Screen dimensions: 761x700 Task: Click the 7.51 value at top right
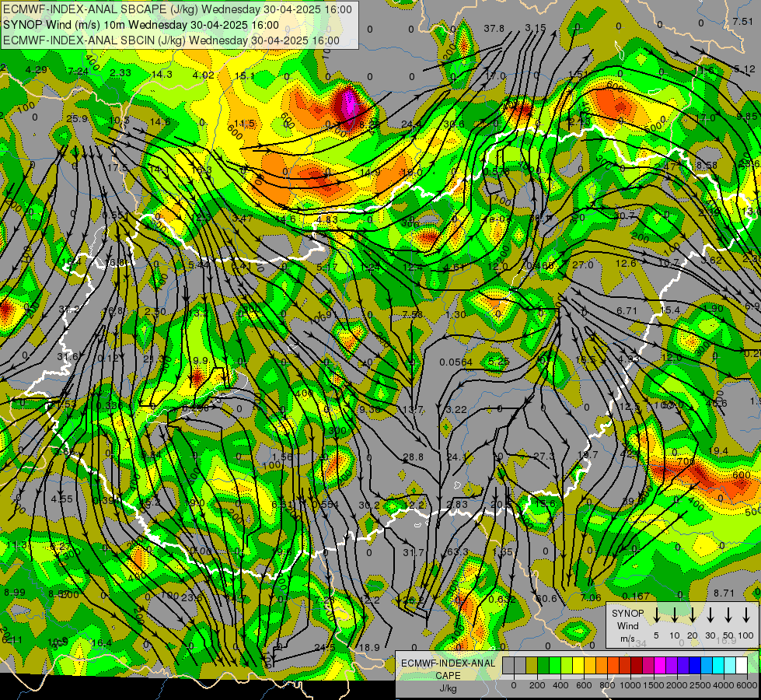point(743,21)
